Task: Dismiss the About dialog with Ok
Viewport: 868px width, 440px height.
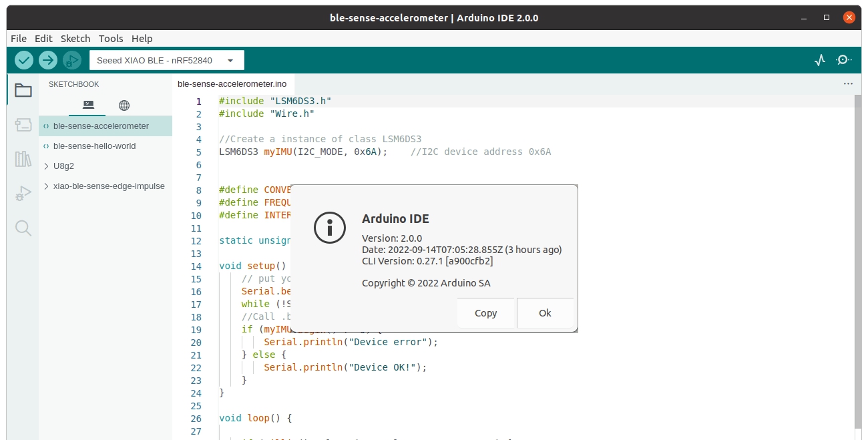Action: (x=545, y=312)
